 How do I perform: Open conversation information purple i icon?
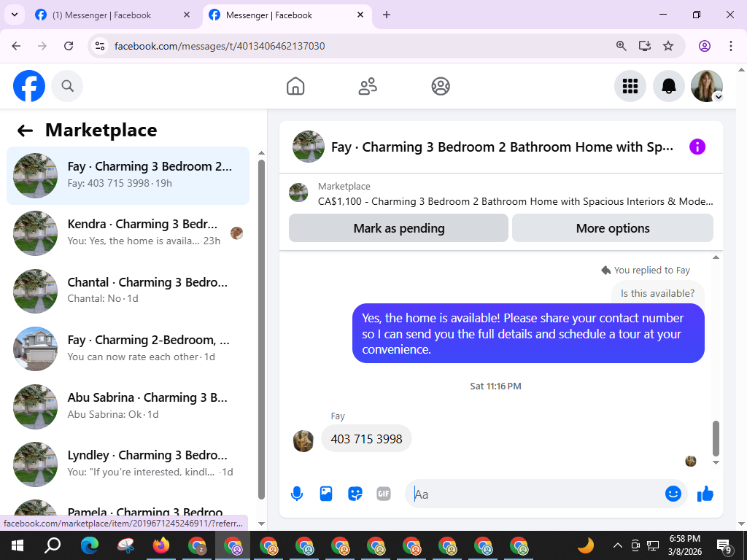pyautogui.click(x=697, y=147)
